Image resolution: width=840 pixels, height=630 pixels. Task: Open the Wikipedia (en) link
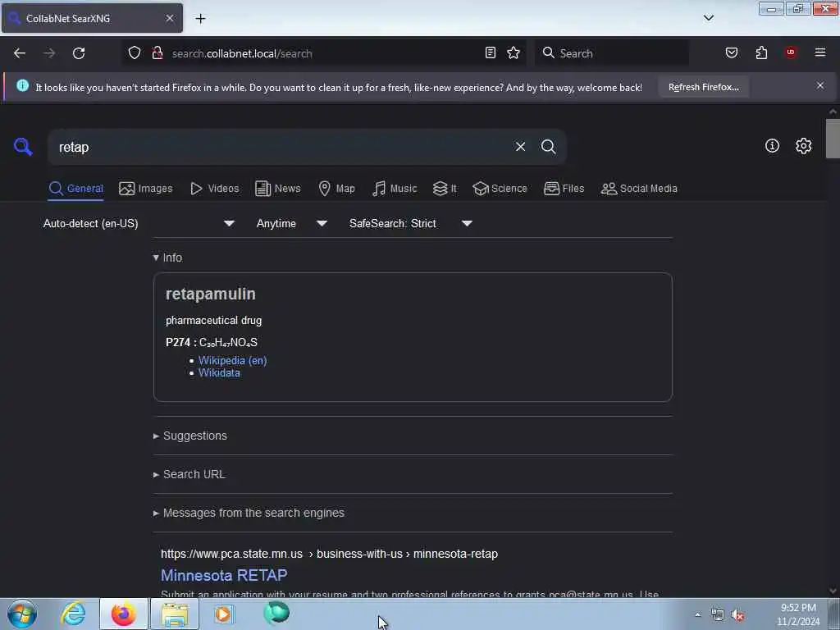tap(232, 361)
